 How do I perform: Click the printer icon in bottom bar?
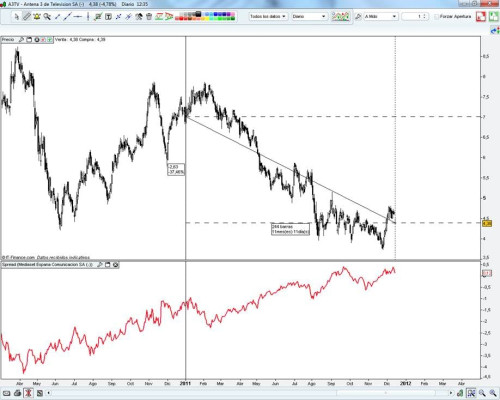pyautogui.click(x=17, y=393)
